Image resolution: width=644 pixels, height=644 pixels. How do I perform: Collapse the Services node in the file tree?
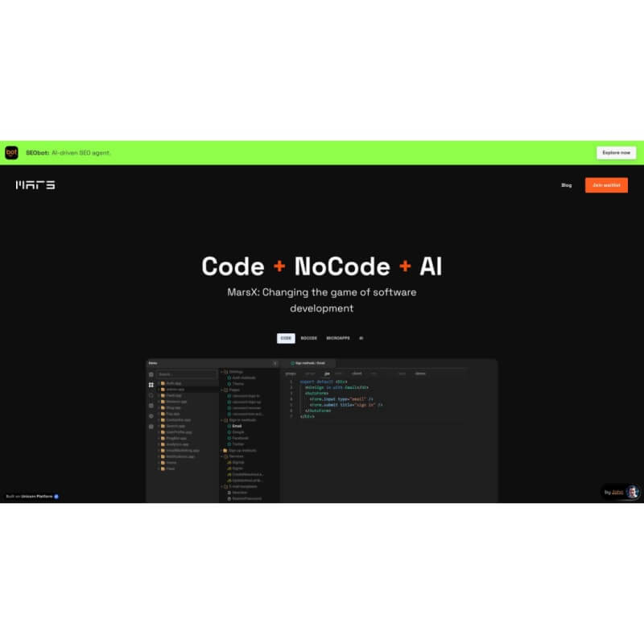[x=222, y=456]
